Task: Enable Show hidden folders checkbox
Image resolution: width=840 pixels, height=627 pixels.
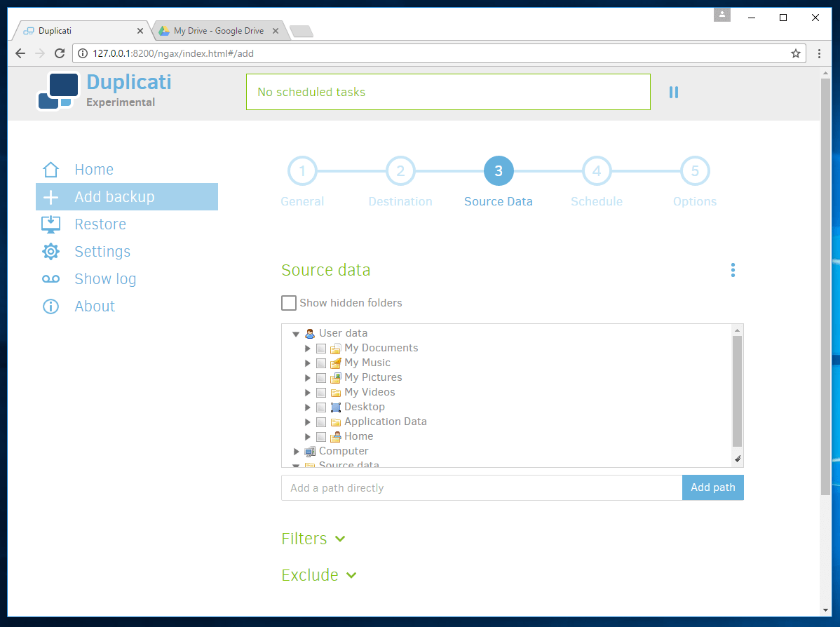Action: (x=288, y=303)
